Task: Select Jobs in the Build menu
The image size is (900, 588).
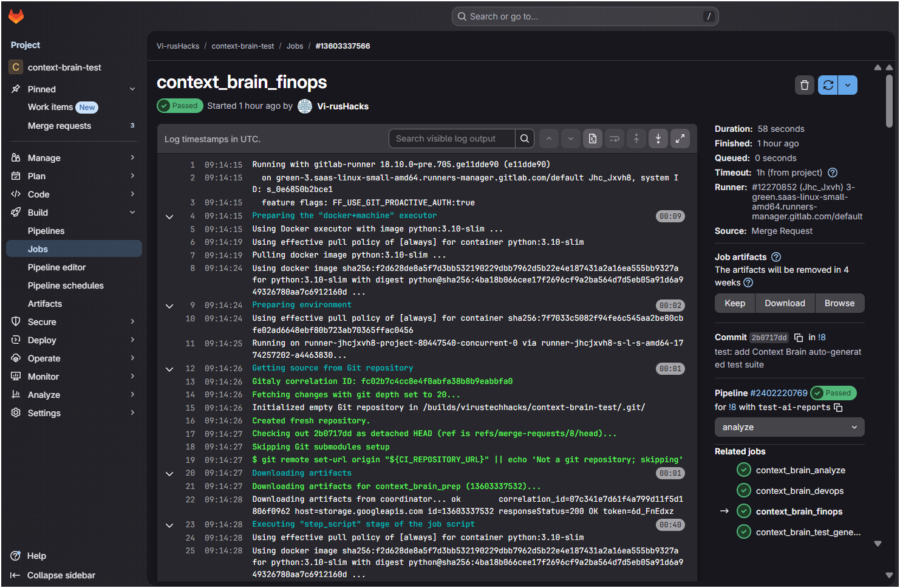Action: (74, 249)
